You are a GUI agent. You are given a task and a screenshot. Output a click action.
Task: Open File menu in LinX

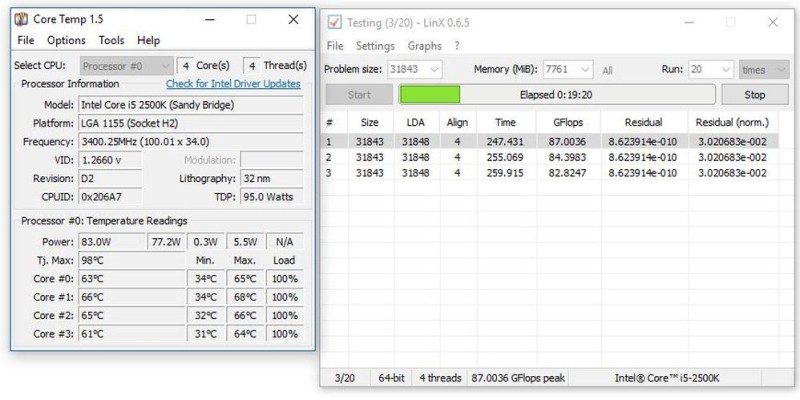click(335, 46)
